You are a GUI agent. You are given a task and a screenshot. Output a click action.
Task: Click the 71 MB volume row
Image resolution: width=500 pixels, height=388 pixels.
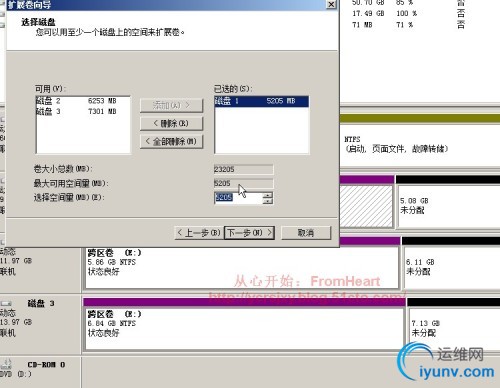pyautogui.click(x=408, y=25)
